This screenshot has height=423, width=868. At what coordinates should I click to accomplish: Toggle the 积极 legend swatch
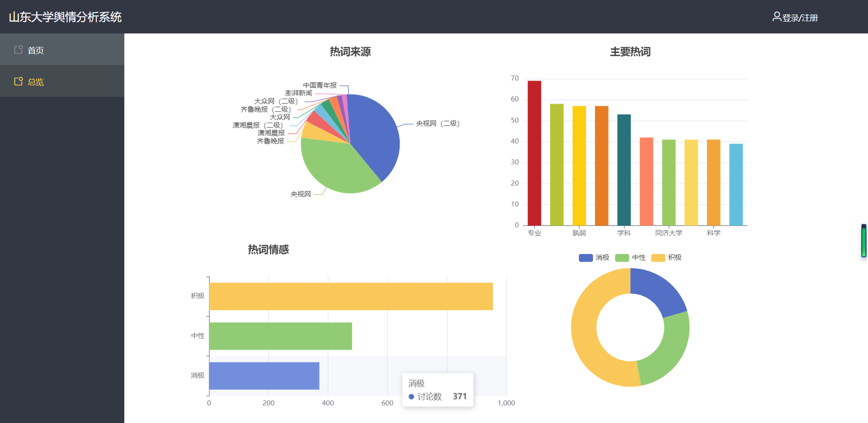point(658,258)
